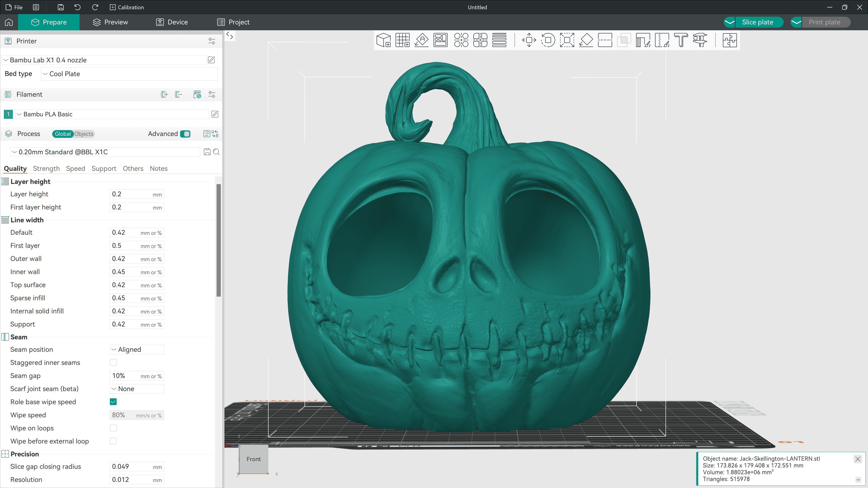The height and width of the screenshot is (488, 868).
Task: Open the Strength settings tab
Action: (x=46, y=168)
